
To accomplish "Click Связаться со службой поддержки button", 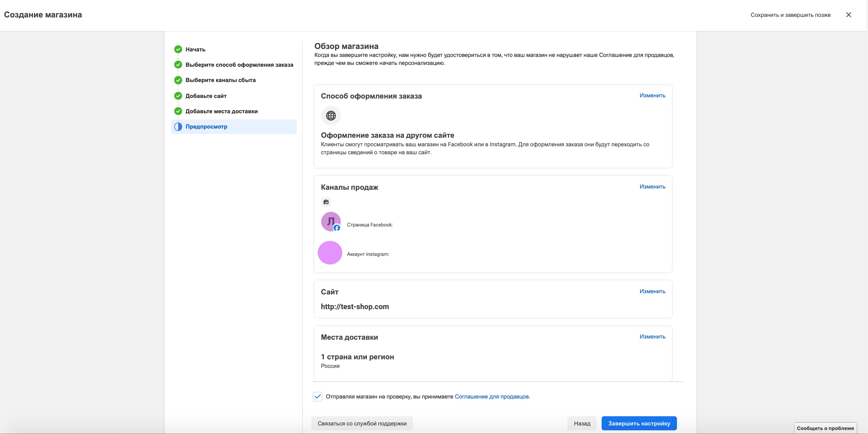I will pyautogui.click(x=362, y=423).
